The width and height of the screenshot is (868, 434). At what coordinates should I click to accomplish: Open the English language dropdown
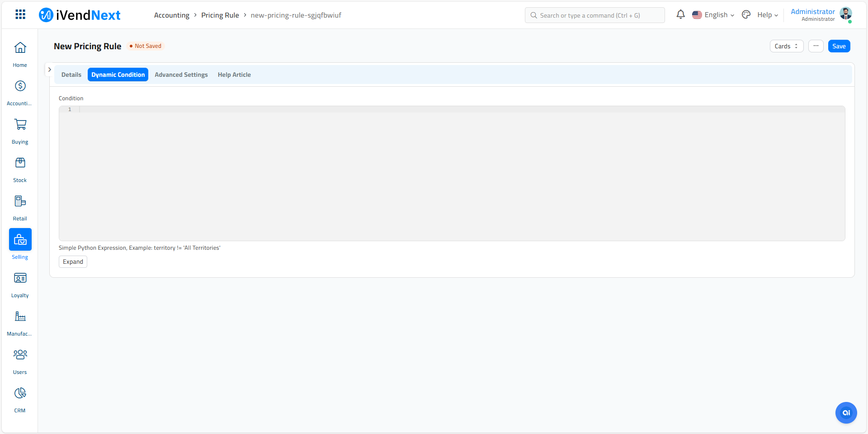coord(713,15)
